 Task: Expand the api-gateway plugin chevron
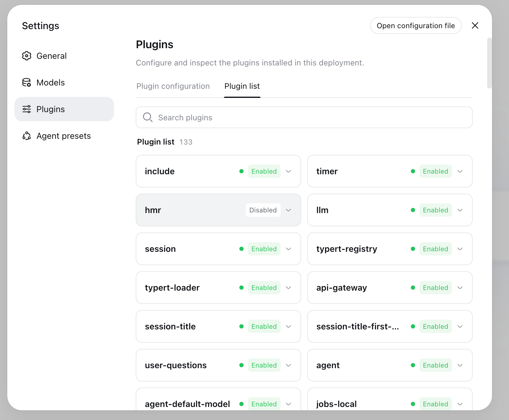(460, 288)
